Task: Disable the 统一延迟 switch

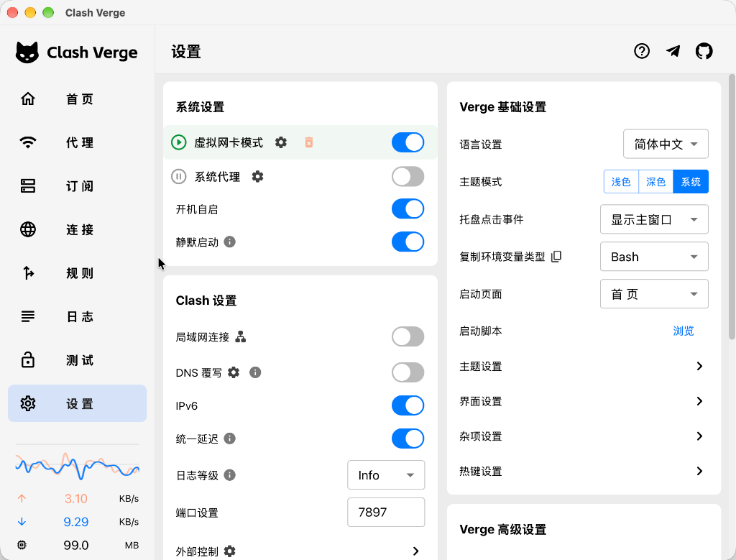Action: coord(408,439)
